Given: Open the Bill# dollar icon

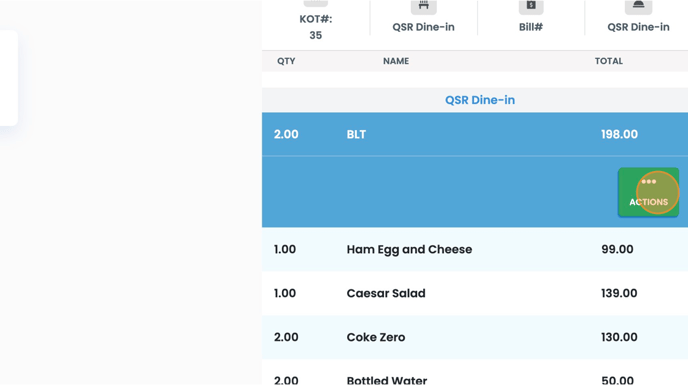Looking at the screenshot, I should pos(531,6).
